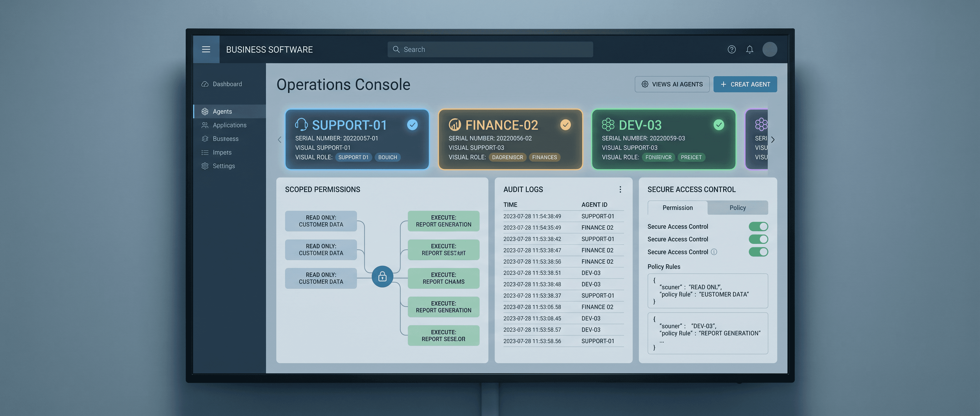The width and height of the screenshot is (980, 416).
Task: Open the Audit Logs kebab menu
Action: click(620, 189)
